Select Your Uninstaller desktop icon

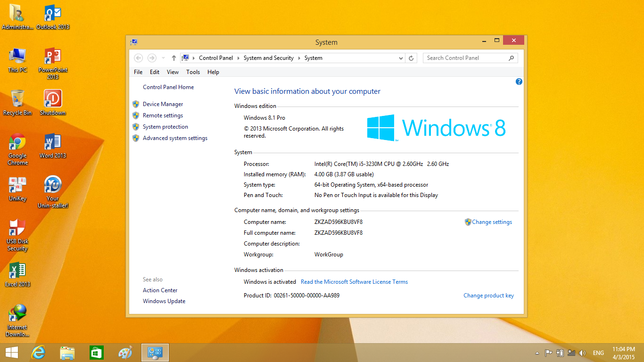pos(53,192)
